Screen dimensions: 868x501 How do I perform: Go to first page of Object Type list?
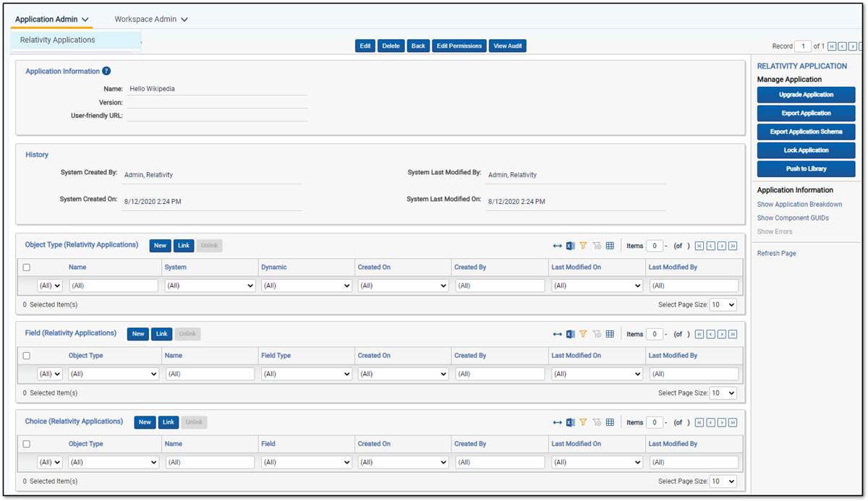tap(699, 246)
